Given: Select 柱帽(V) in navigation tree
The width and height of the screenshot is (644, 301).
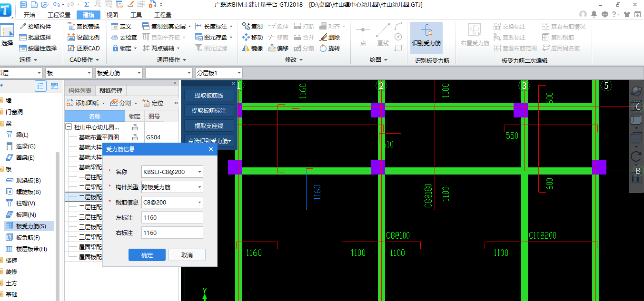Looking at the screenshot, I should pos(26,203).
